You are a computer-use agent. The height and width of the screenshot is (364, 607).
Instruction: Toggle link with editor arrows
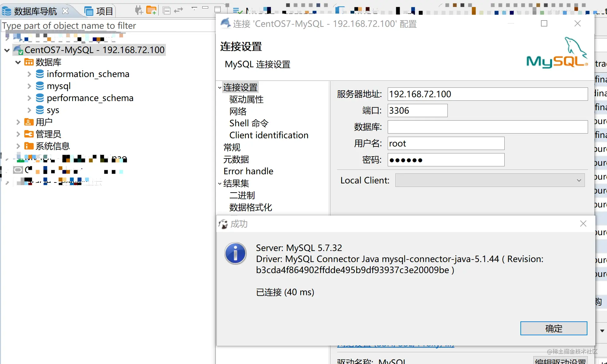pos(179,10)
